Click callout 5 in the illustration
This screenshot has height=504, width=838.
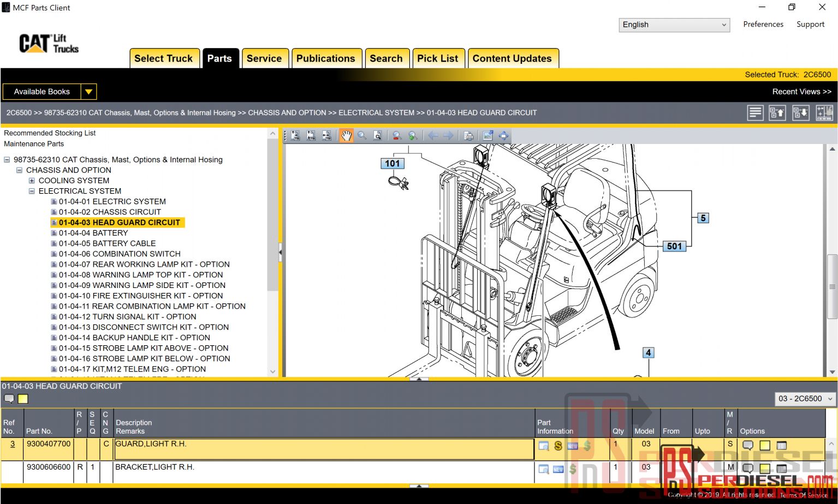[x=703, y=218]
